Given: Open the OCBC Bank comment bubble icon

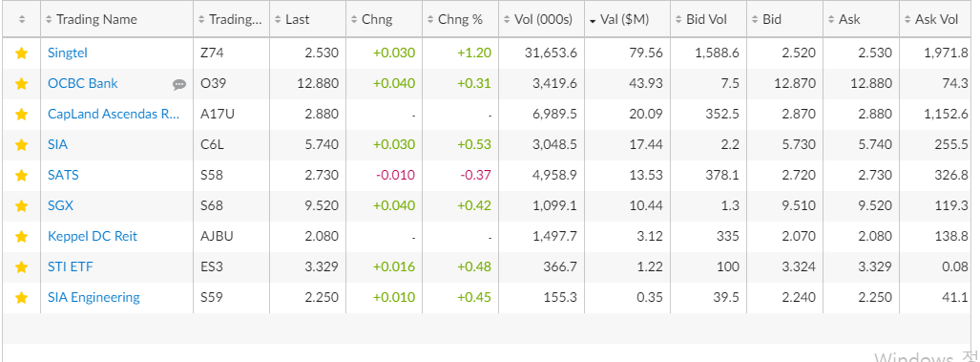Looking at the screenshot, I should [179, 84].
